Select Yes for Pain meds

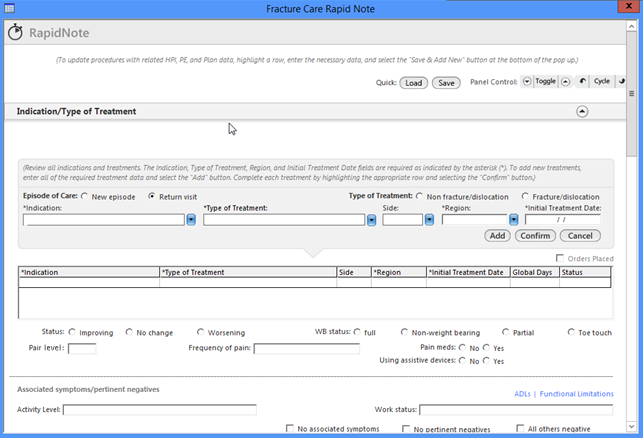(486, 348)
